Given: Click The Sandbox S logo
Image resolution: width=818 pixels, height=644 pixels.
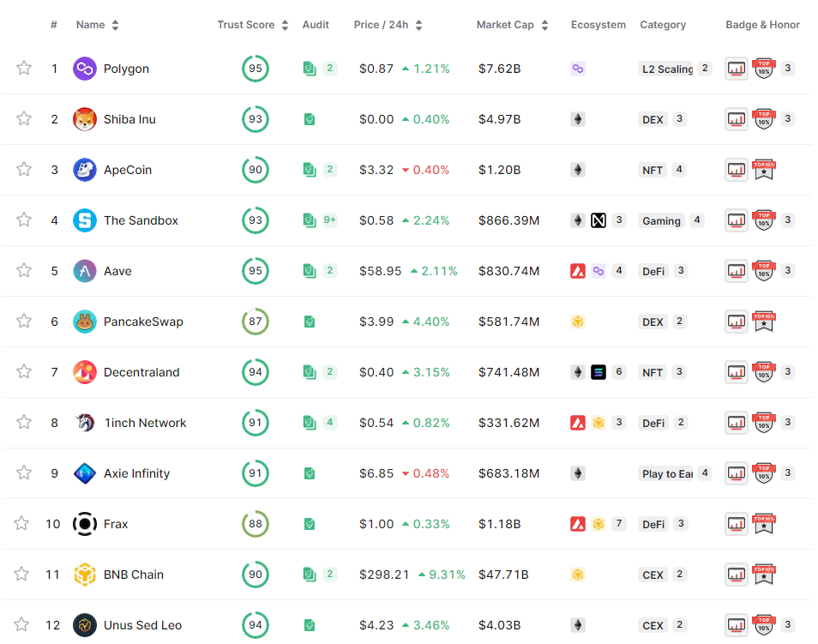Looking at the screenshot, I should click(85, 220).
